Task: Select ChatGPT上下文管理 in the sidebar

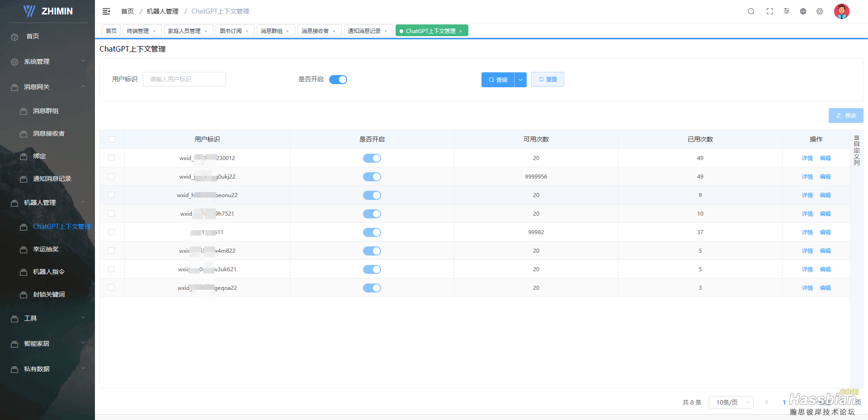Action: point(47,227)
